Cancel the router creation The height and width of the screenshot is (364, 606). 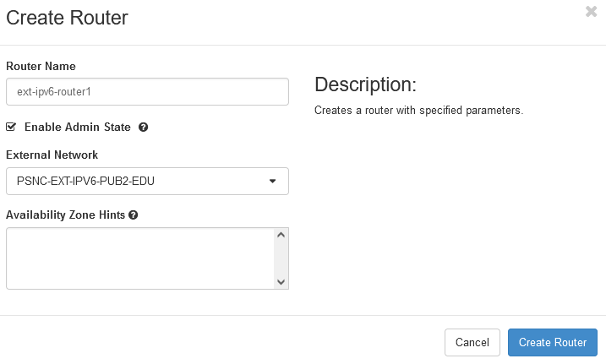472,342
